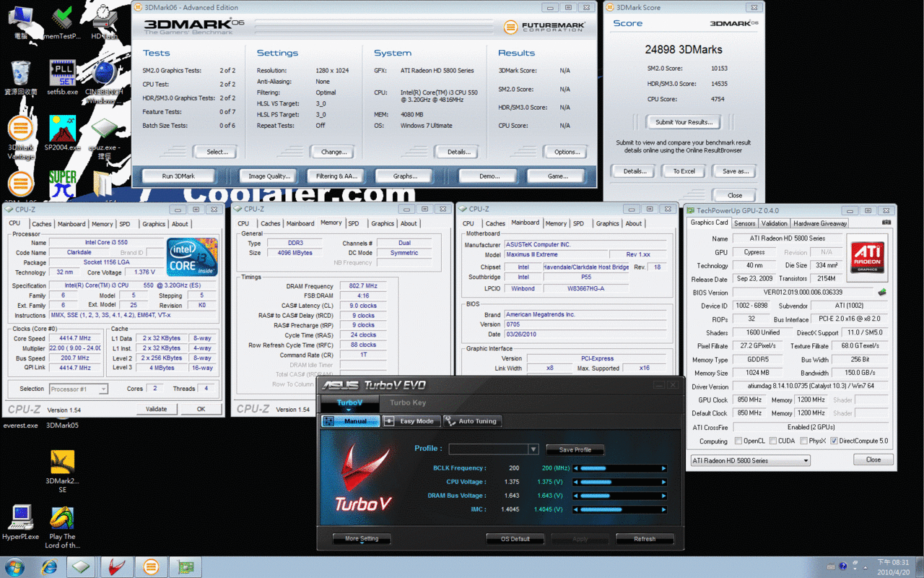
Task: Open the SPD tab in the CPU-Z Memory window
Action: click(x=354, y=223)
